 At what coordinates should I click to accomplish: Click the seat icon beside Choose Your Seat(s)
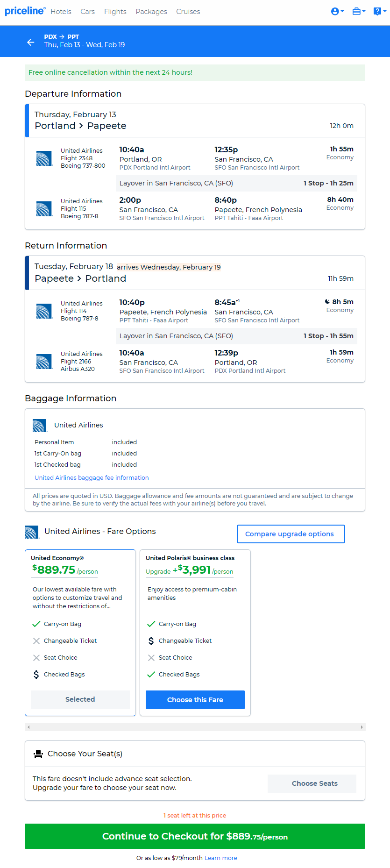click(38, 754)
